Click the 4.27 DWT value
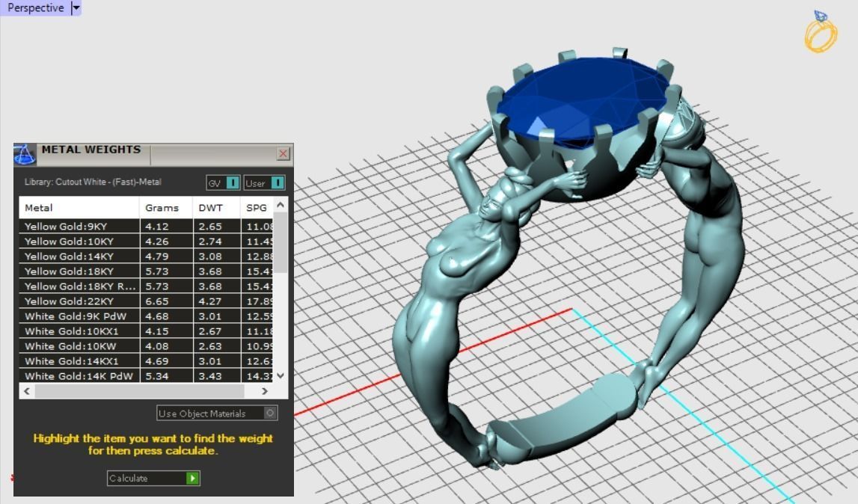 click(x=209, y=301)
